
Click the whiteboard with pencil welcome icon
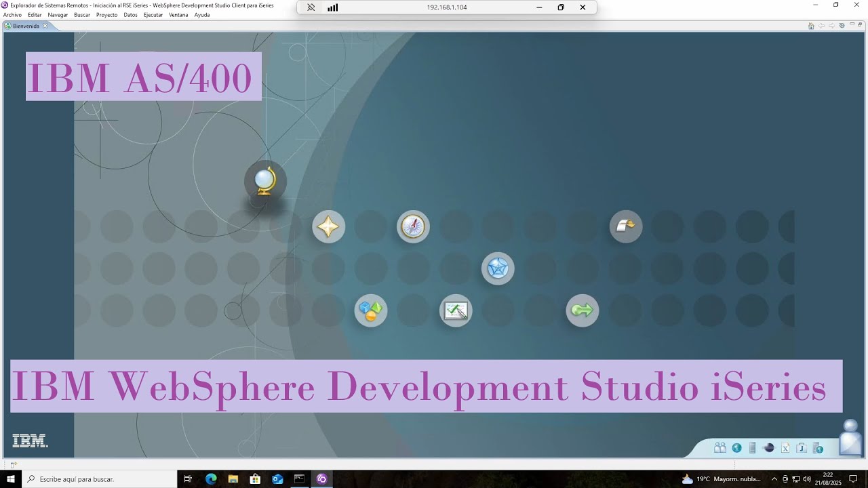click(456, 311)
